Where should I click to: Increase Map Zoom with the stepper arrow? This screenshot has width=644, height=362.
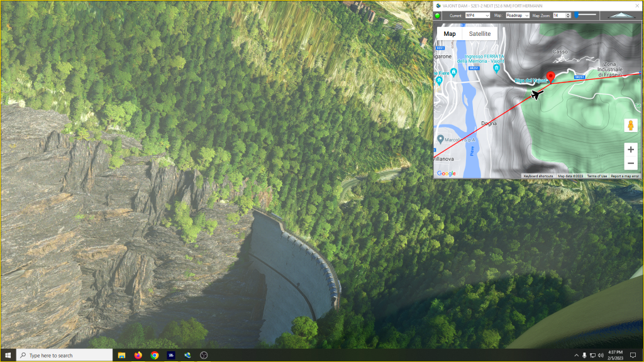click(568, 14)
